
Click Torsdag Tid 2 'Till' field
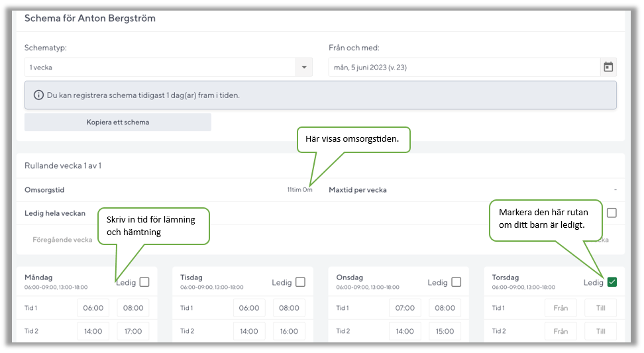click(601, 331)
